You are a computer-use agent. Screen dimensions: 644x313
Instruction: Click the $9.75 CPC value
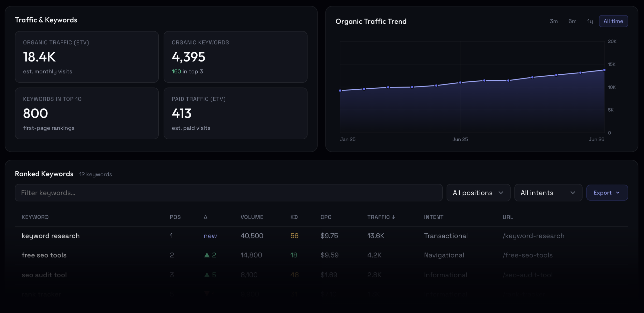[x=329, y=236]
